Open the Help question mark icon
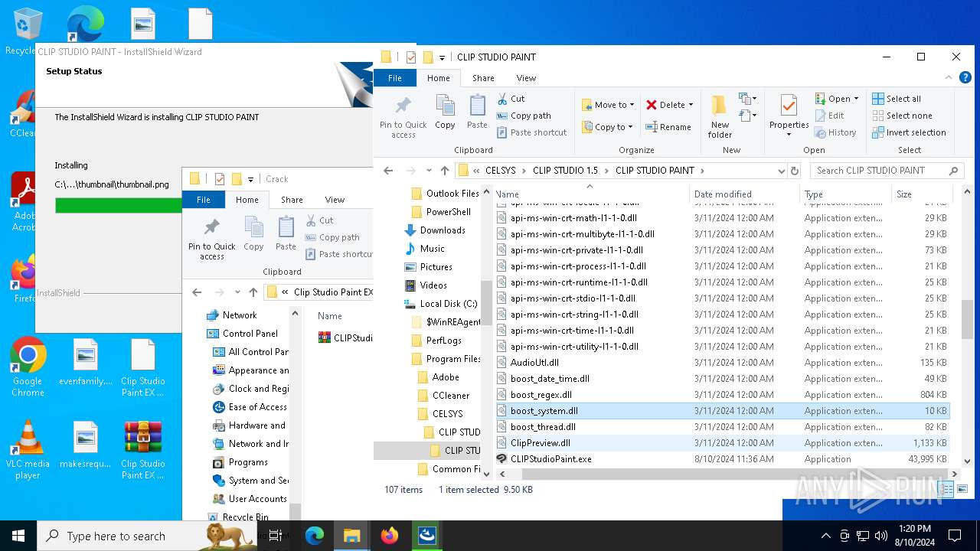The width and height of the screenshot is (980, 551). point(965,77)
